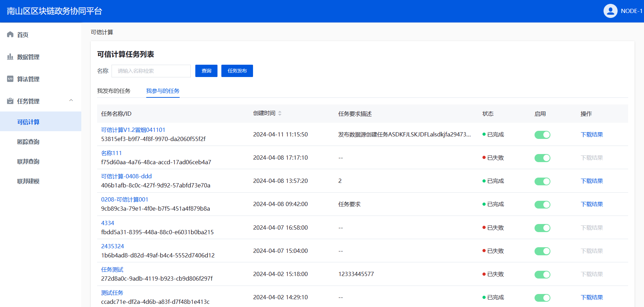Click the 任务管理 clipboard icon
644x307 pixels.
10,101
